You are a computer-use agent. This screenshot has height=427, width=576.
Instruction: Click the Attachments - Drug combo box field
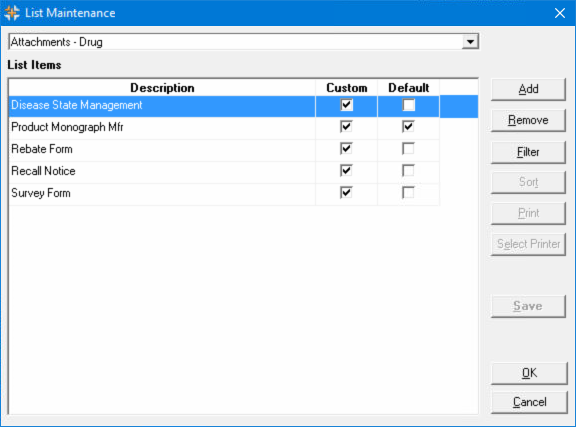(x=243, y=42)
